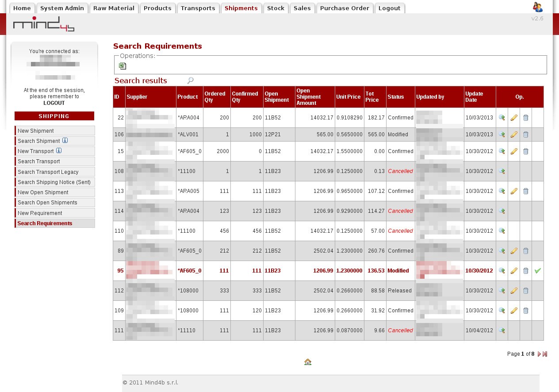Go to next page arrow
Viewport: 559px width, 392px height.
coord(539,354)
